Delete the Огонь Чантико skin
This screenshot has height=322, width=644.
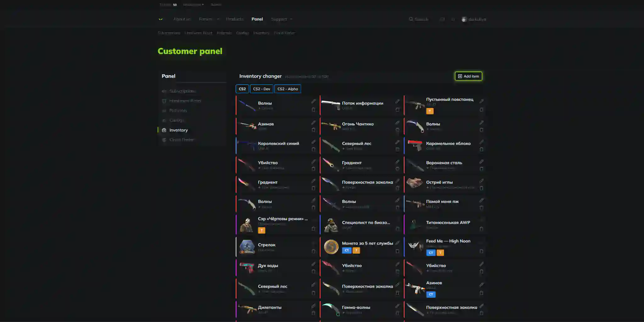pyautogui.click(x=397, y=130)
